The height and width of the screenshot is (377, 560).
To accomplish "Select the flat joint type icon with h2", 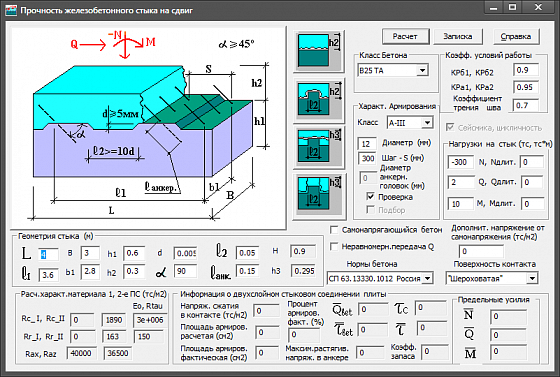I will click(319, 51).
